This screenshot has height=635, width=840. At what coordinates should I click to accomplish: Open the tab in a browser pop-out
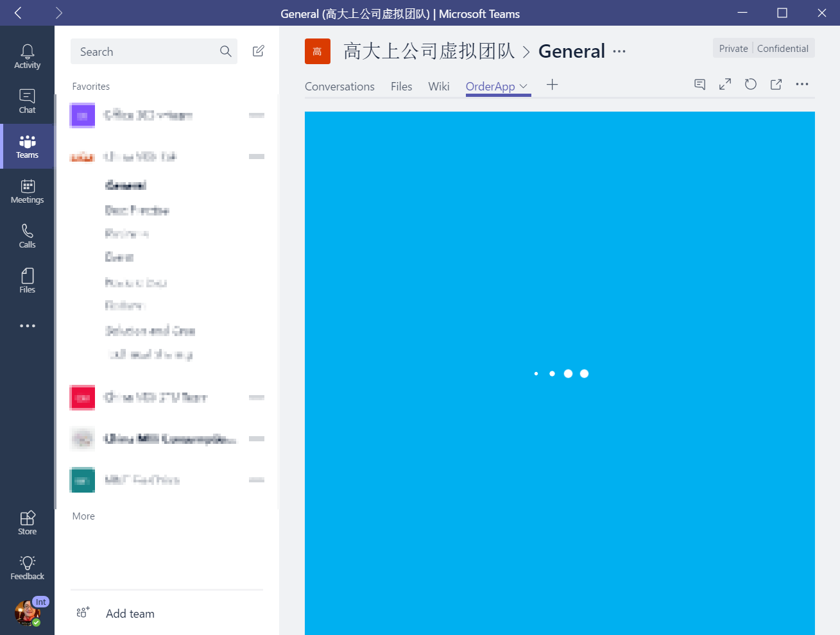[x=776, y=85]
